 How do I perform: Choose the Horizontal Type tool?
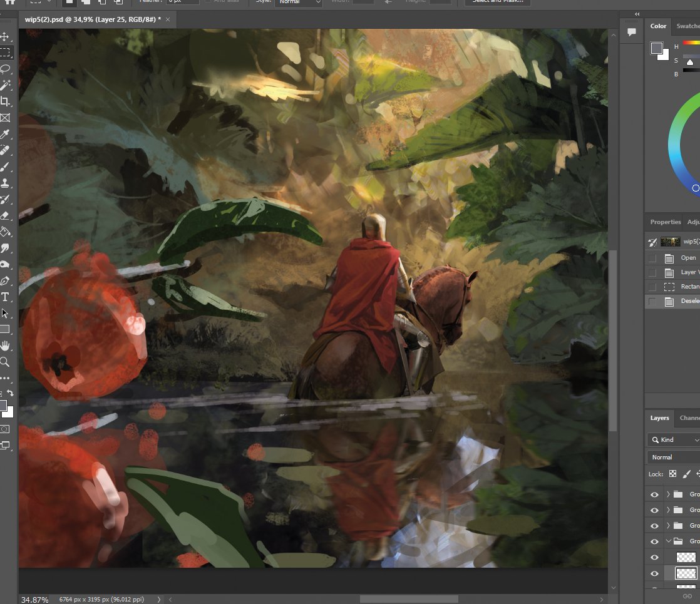[5, 297]
